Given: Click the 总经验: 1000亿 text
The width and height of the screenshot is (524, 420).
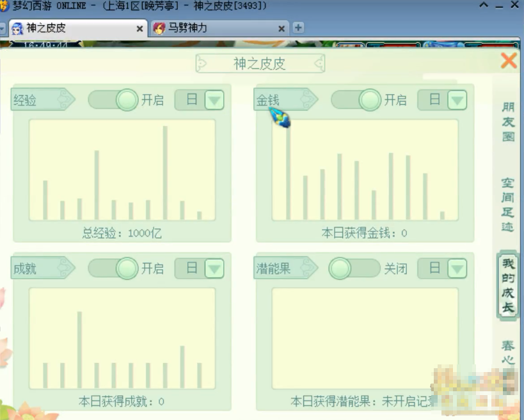Looking at the screenshot, I should (122, 233).
